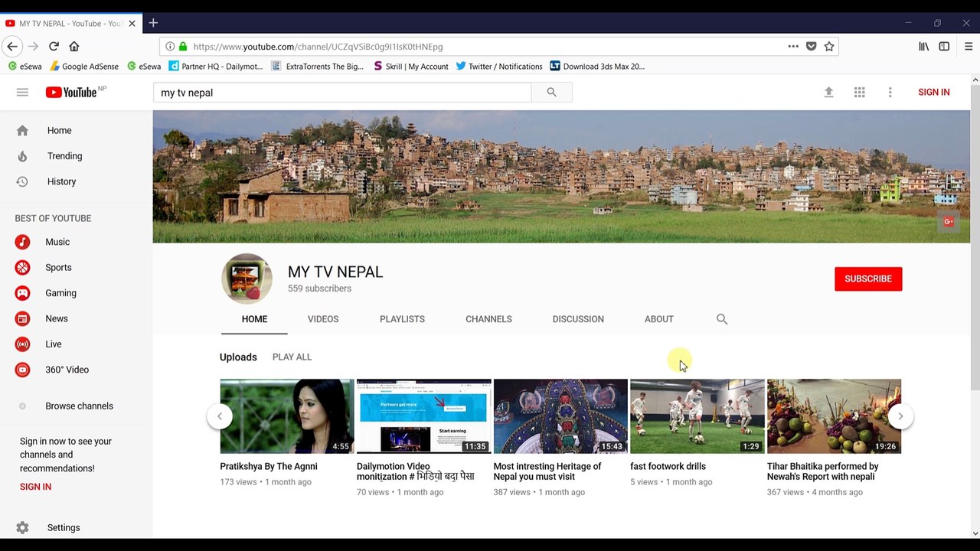Bookmark this page with the star icon

(x=829, y=47)
